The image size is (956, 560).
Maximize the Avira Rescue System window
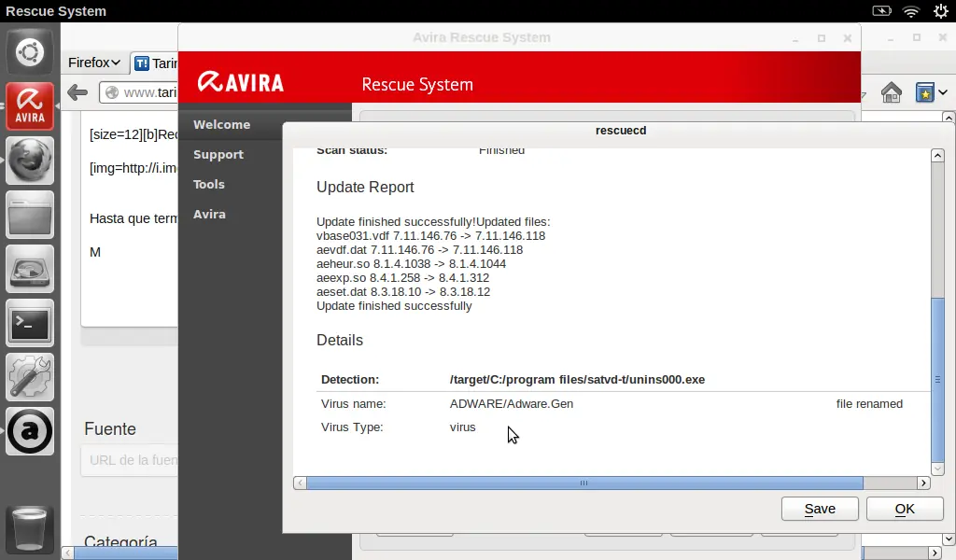822,38
